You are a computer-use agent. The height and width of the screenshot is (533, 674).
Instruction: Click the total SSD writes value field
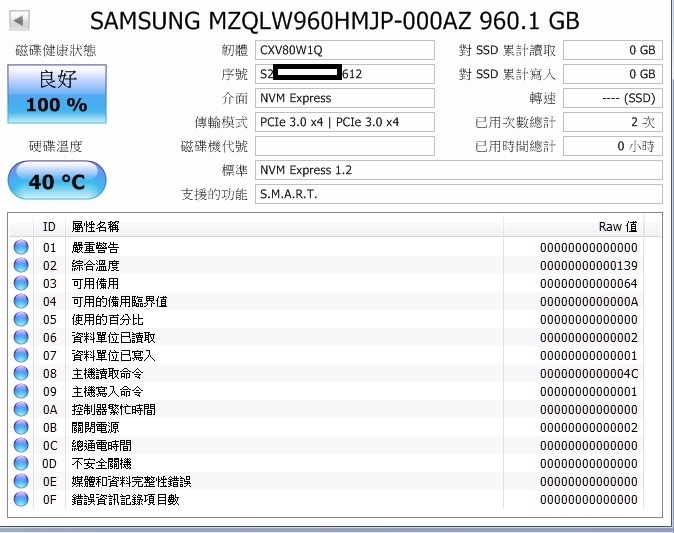[613, 74]
